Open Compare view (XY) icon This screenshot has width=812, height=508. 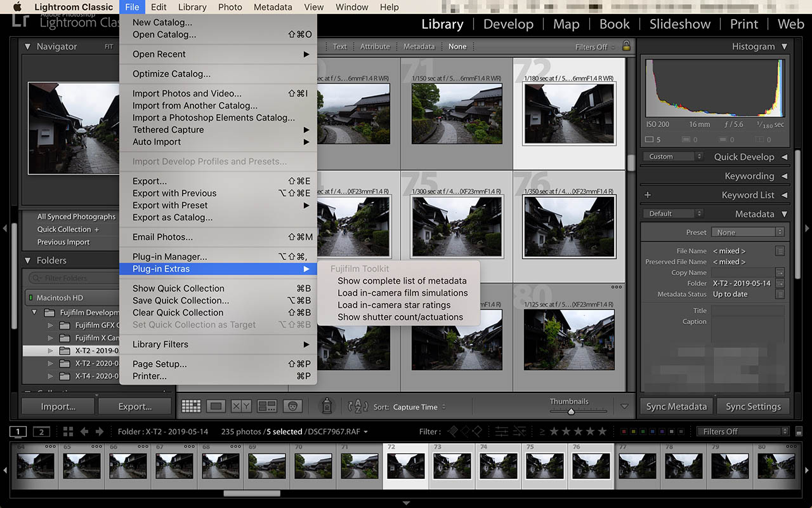241,406
